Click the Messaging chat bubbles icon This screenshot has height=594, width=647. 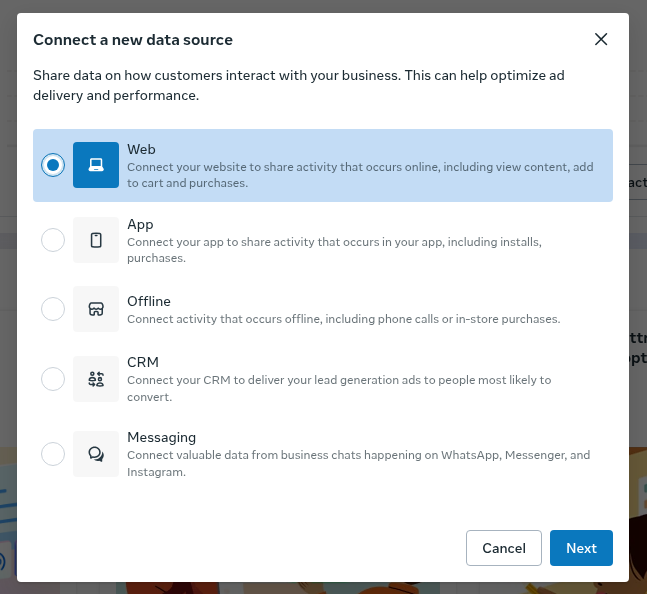click(96, 454)
